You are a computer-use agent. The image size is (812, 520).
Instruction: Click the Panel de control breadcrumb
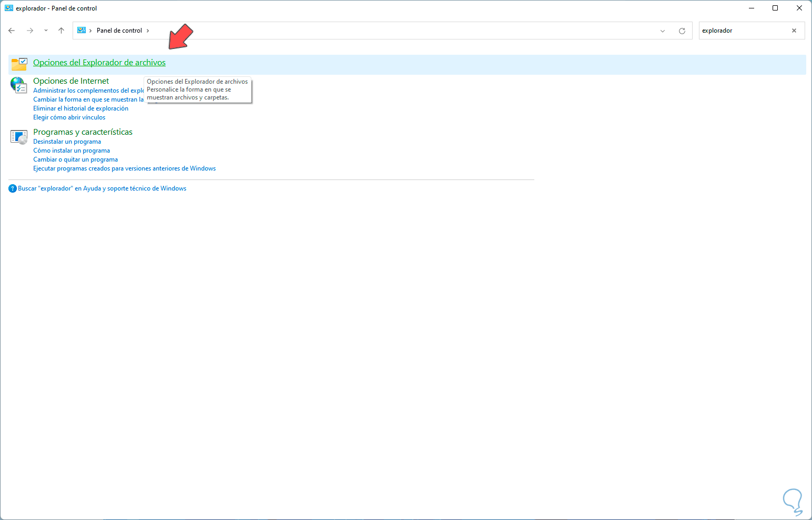(x=119, y=31)
